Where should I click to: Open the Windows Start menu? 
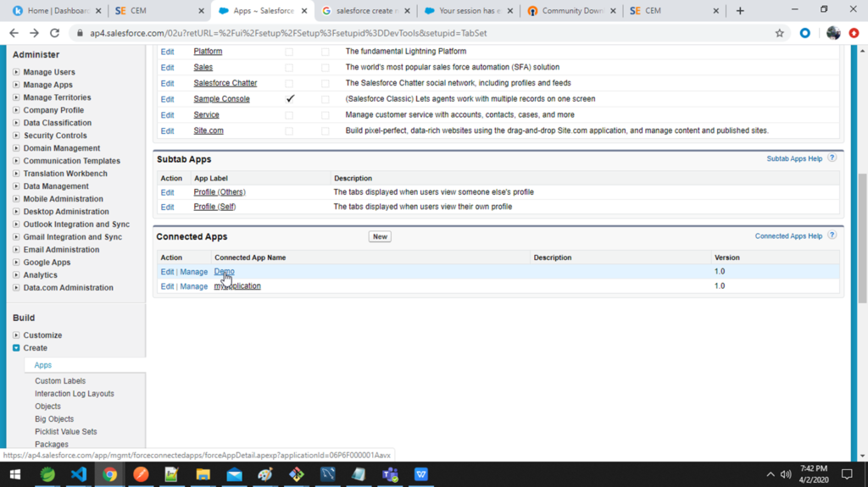coord(15,474)
